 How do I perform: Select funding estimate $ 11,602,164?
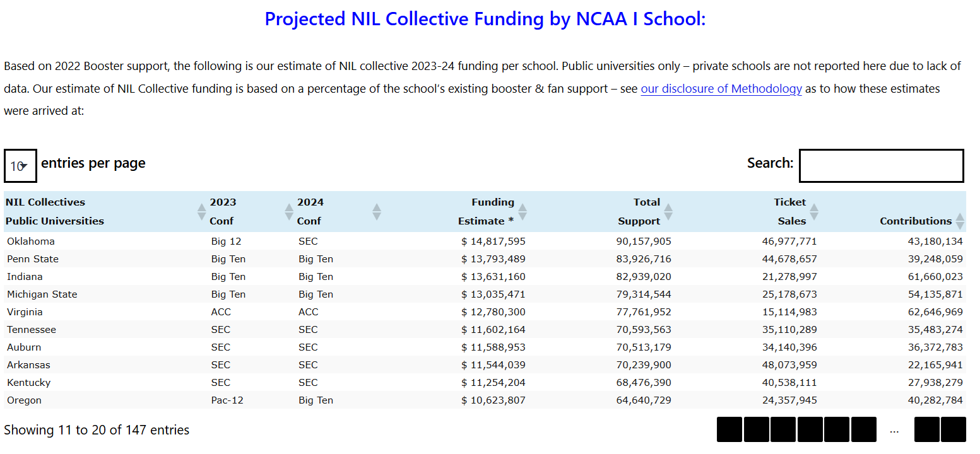click(x=493, y=330)
